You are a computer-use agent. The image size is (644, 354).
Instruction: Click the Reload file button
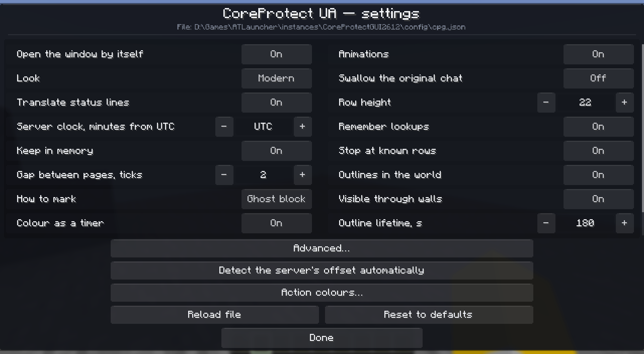pos(214,315)
